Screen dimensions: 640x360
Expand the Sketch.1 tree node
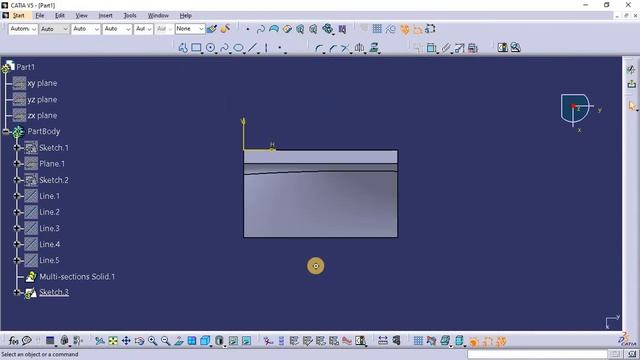(17, 148)
